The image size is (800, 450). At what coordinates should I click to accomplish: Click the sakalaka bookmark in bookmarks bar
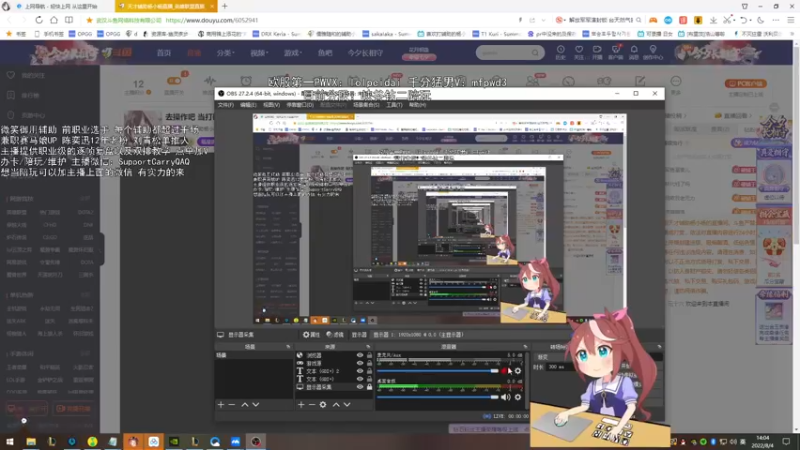click(x=386, y=34)
